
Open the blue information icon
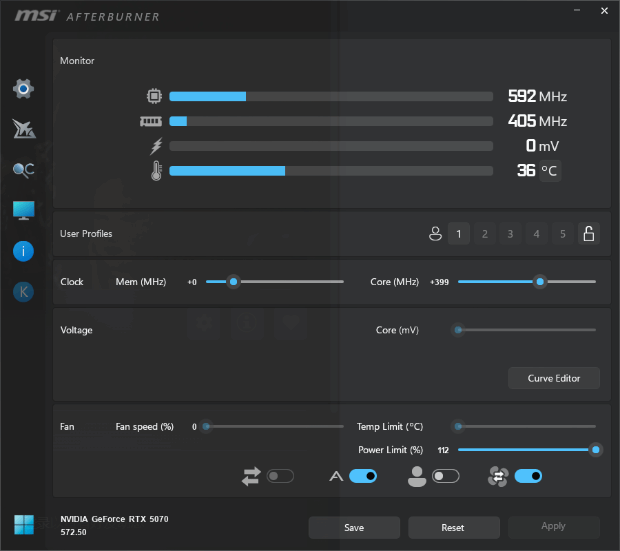pyautogui.click(x=23, y=251)
